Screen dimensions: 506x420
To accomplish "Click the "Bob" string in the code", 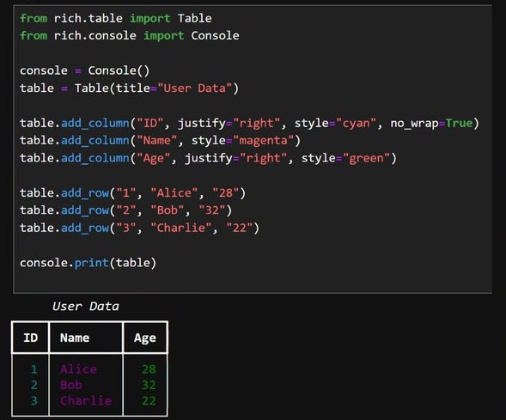I will [168, 210].
